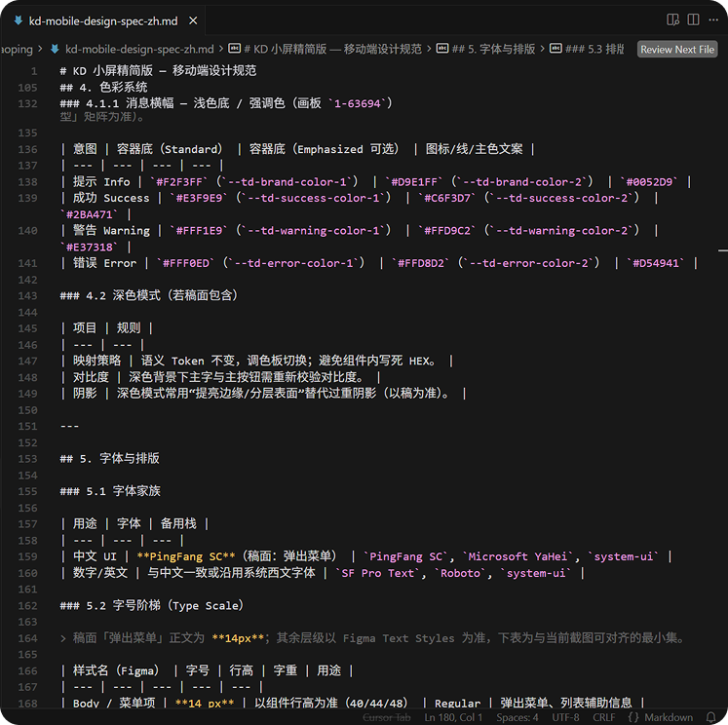Screen dimensions: 728x725
Task: Open the '# KD 小屏精简版 — 移动端设计规范' breadcrumb
Action: click(332, 49)
